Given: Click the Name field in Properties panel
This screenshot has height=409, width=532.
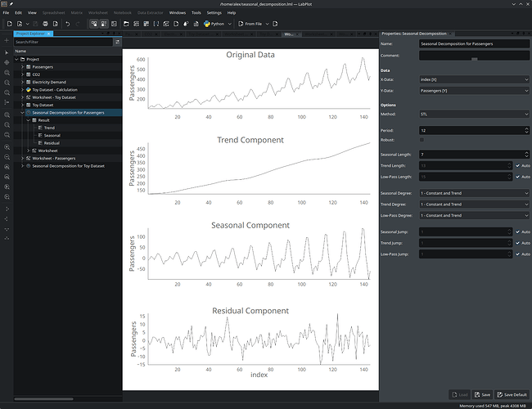Looking at the screenshot, I should [473, 43].
